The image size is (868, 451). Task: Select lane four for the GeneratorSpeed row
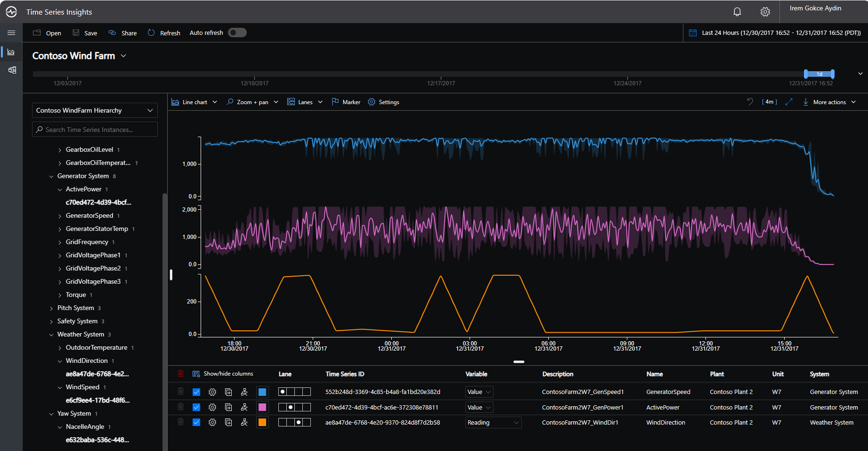point(307,392)
